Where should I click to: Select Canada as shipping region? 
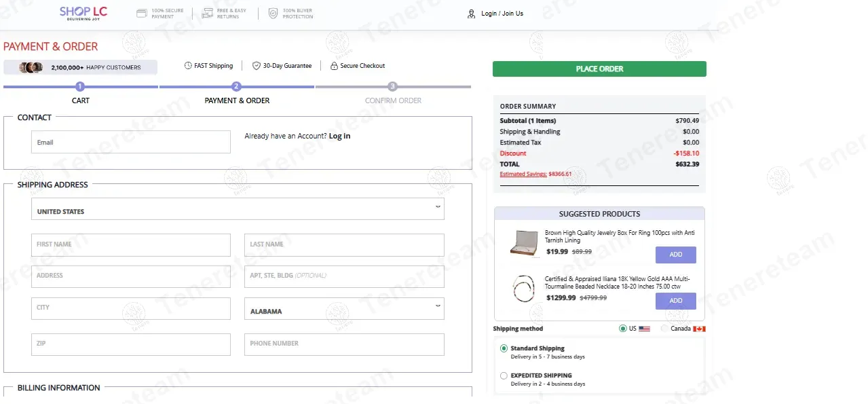[664, 329]
